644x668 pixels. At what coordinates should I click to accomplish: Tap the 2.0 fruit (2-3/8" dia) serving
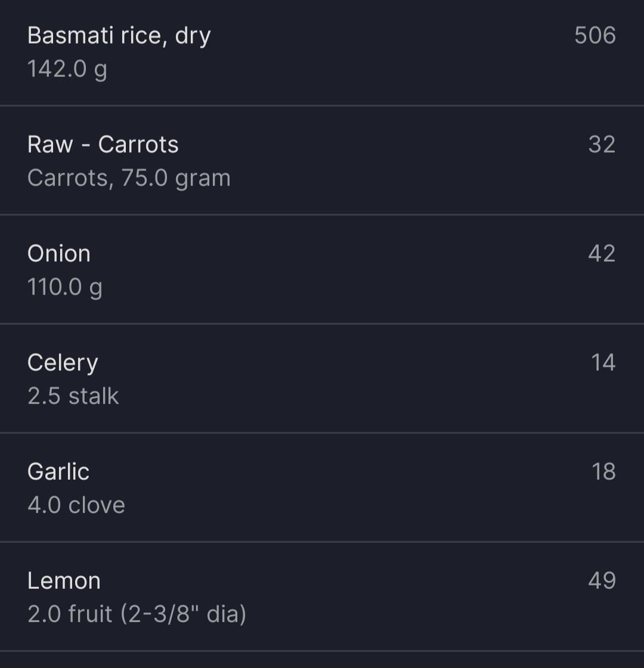click(x=137, y=614)
